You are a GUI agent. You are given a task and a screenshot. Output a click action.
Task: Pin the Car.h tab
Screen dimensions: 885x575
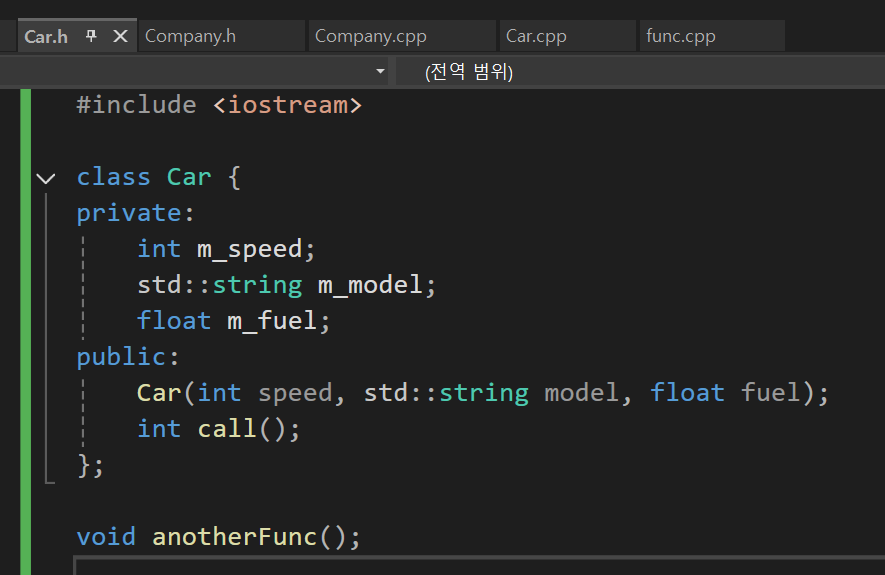click(91, 37)
